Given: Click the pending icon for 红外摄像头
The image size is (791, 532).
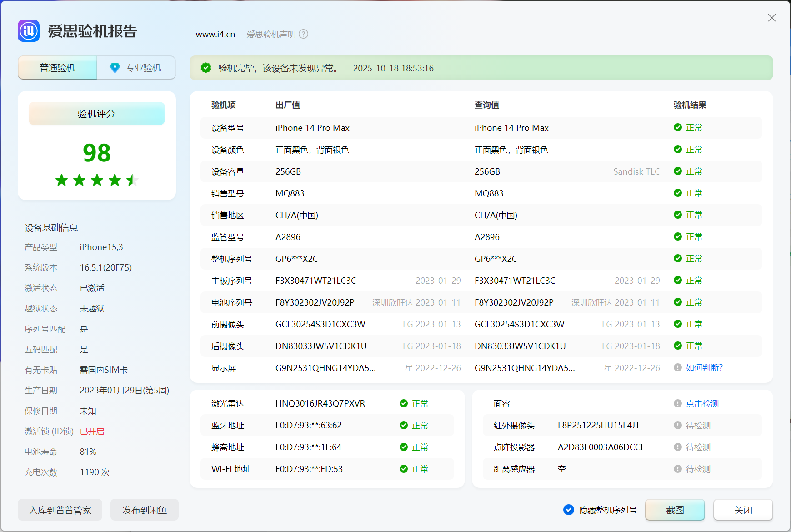Looking at the screenshot, I should tap(677, 425).
